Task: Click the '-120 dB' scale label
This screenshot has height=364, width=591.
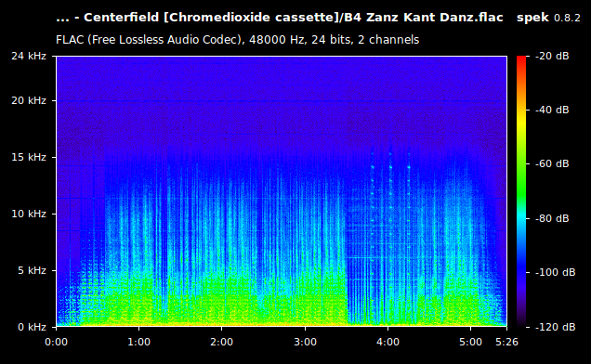Action: click(555, 327)
